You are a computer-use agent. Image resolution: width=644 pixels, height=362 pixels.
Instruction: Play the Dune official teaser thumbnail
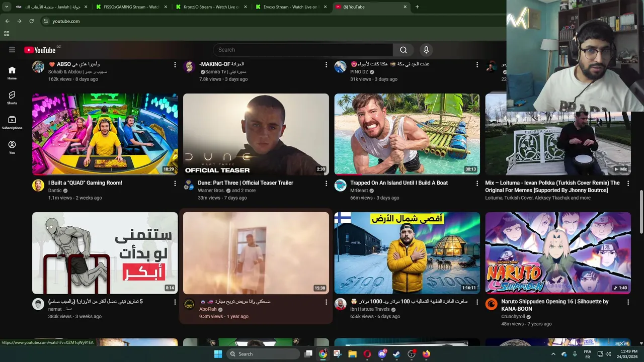pos(256,134)
